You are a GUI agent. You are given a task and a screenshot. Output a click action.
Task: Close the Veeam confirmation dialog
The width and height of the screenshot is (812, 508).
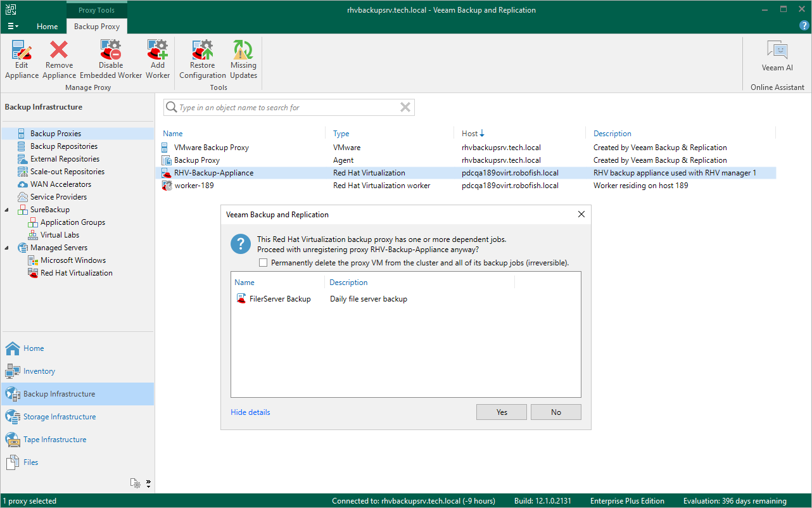coord(581,215)
